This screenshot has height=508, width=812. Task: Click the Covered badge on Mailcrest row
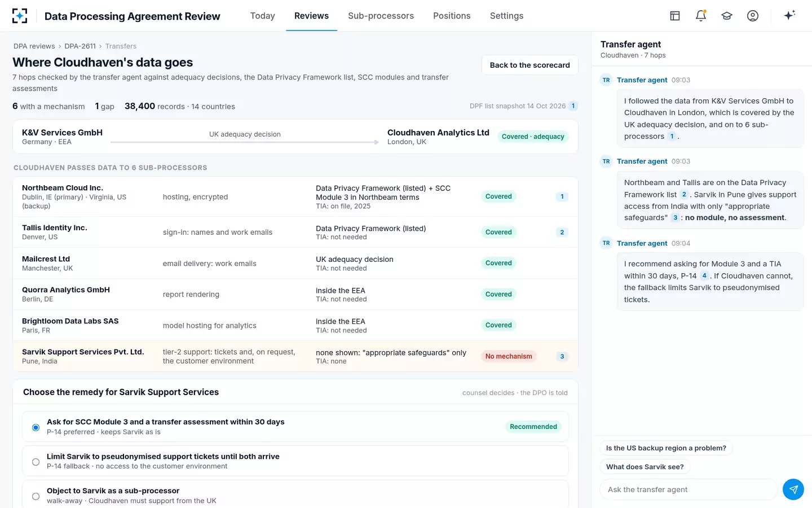pyautogui.click(x=498, y=263)
